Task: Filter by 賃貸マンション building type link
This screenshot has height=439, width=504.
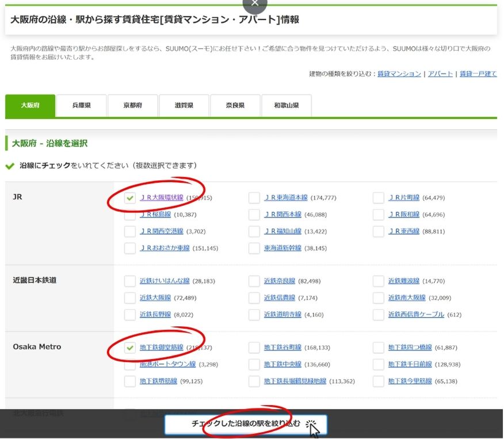Action: pyautogui.click(x=399, y=74)
